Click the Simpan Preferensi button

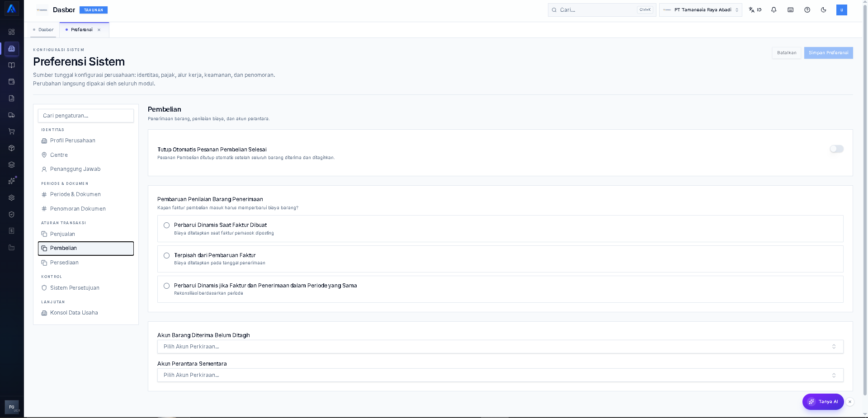pyautogui.click(x=828, y=53)
